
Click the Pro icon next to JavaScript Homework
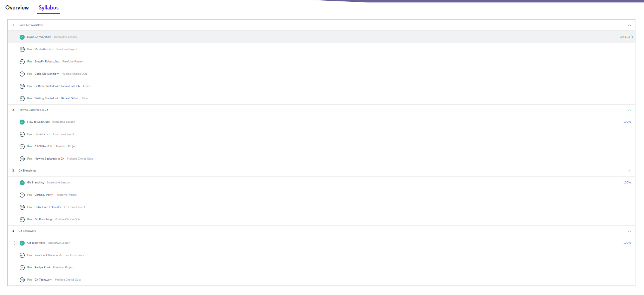point(22,255)
